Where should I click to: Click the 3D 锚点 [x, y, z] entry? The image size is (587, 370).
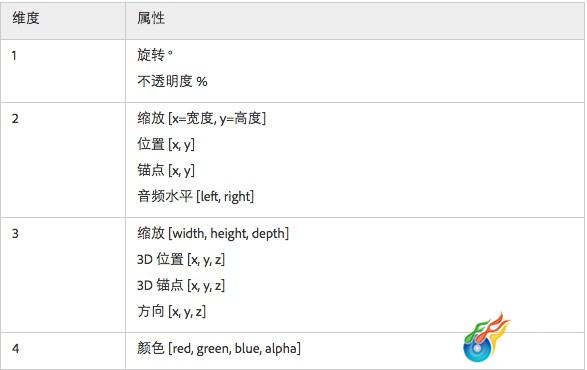pyautogui.click(x=181, y=285)
